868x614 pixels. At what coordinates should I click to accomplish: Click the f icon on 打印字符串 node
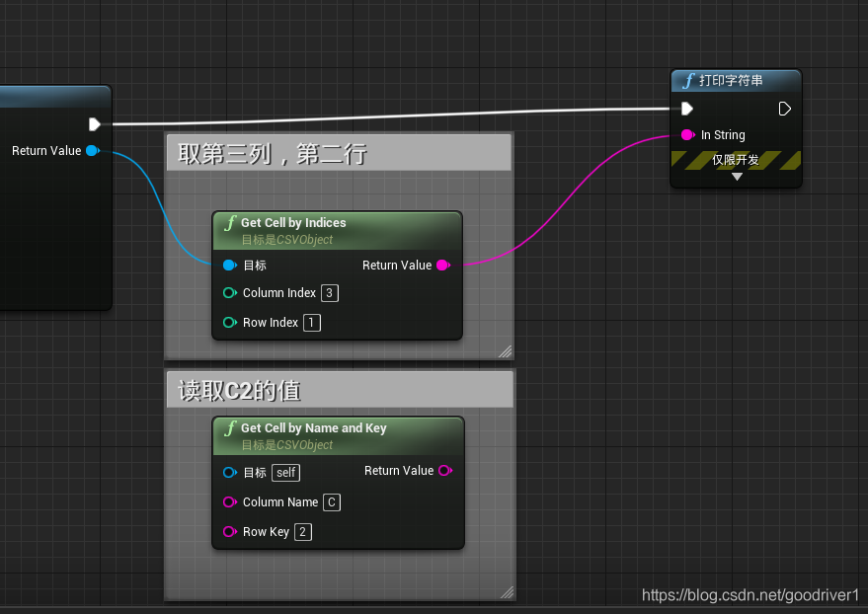(x=688, y=81)
